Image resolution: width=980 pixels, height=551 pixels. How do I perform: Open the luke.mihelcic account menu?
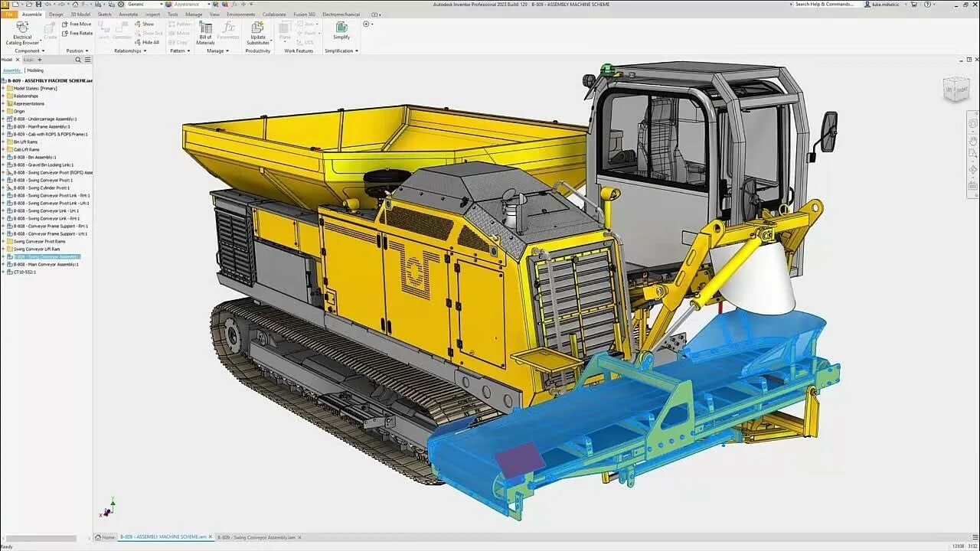coord(887,5)
